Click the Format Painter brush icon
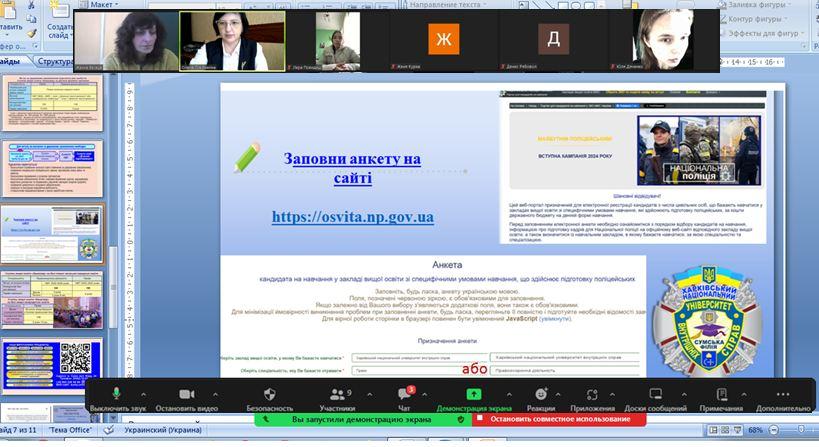This screenshot has height=447, width=819. point(31,33)
